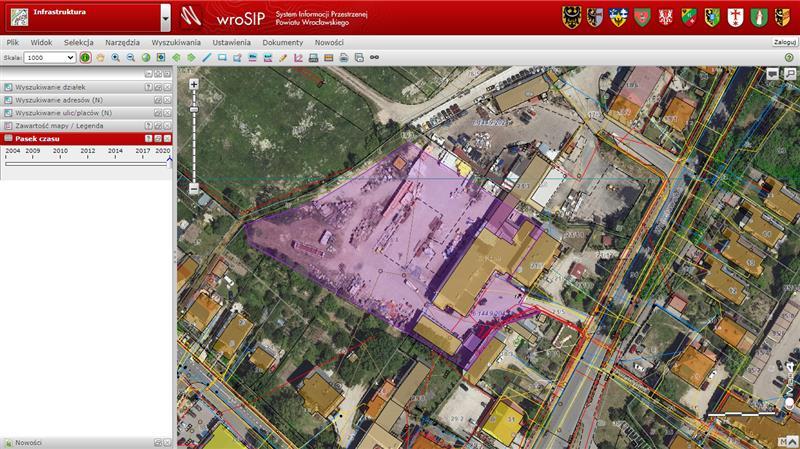Viewport: 800px width, 449px height.
Task: Expand the Zawartość mapy / Legenda panel
Action: 158,125
